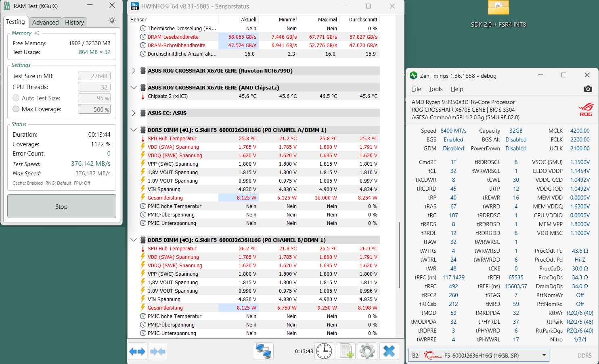Click the ZenTimings title bar app icon

pyautogui.click(x=413, y=75)
